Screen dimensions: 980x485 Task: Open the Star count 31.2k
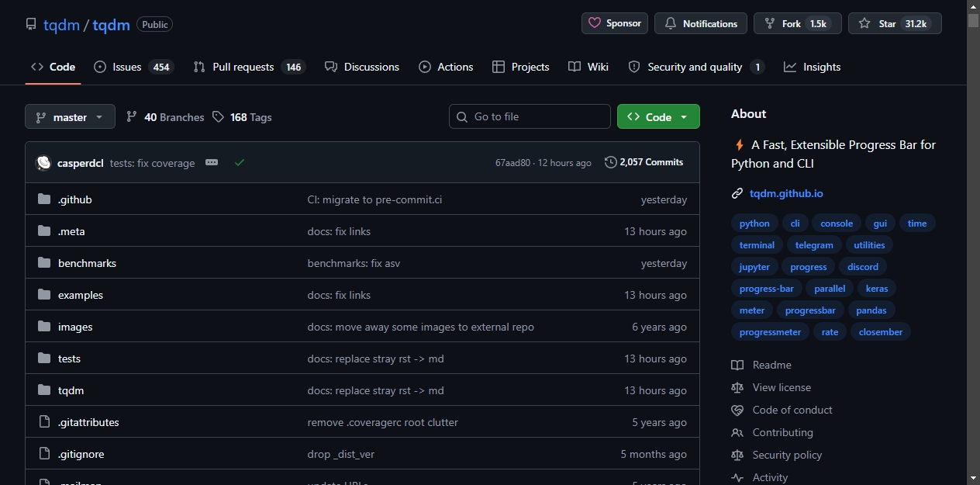(x=916, y=24)
